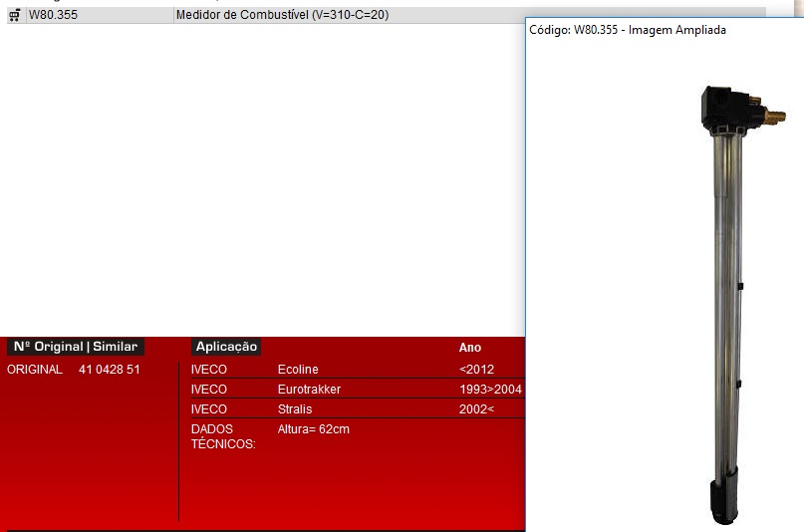Click the DADOS TÉCNICOS label

[x=223, y=436]
